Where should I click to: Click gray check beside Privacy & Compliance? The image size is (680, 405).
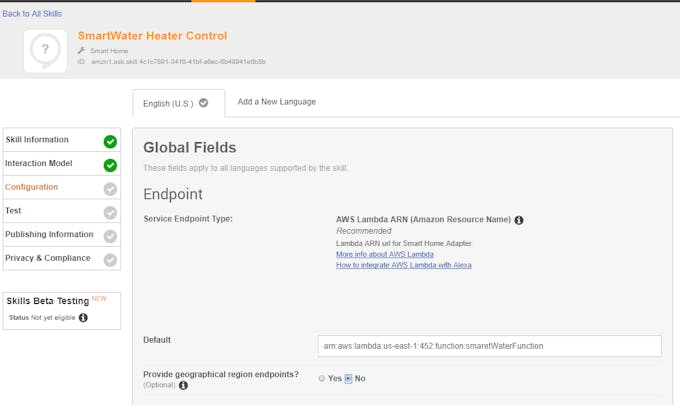pos(110,260)
